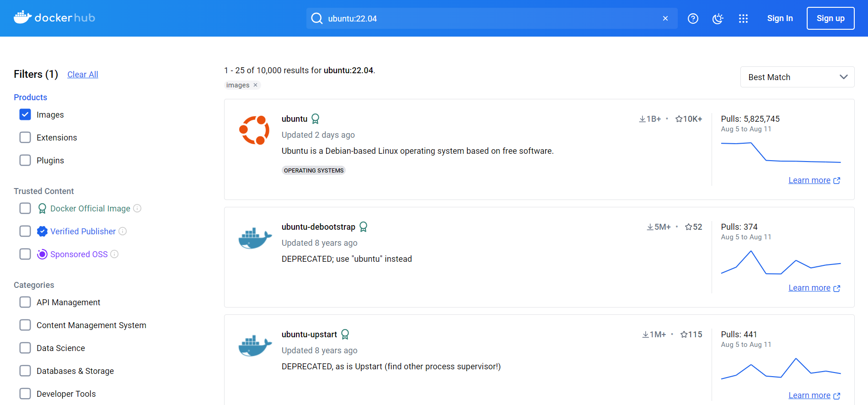Click 'Updated 2 days ago' text
This screenshot has width=868, height=405.
tap(318, 135)
